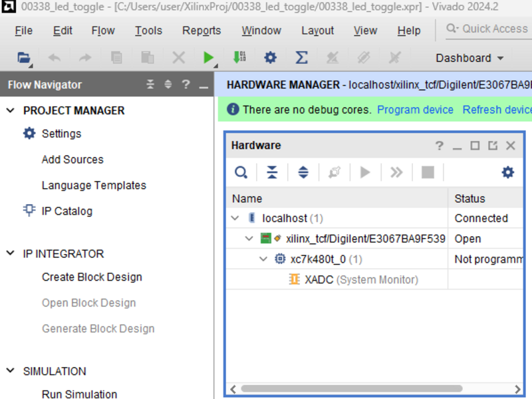Click the stop trigger square icon
This screenshot has height=399, width=532.
(x=428, y=172)
